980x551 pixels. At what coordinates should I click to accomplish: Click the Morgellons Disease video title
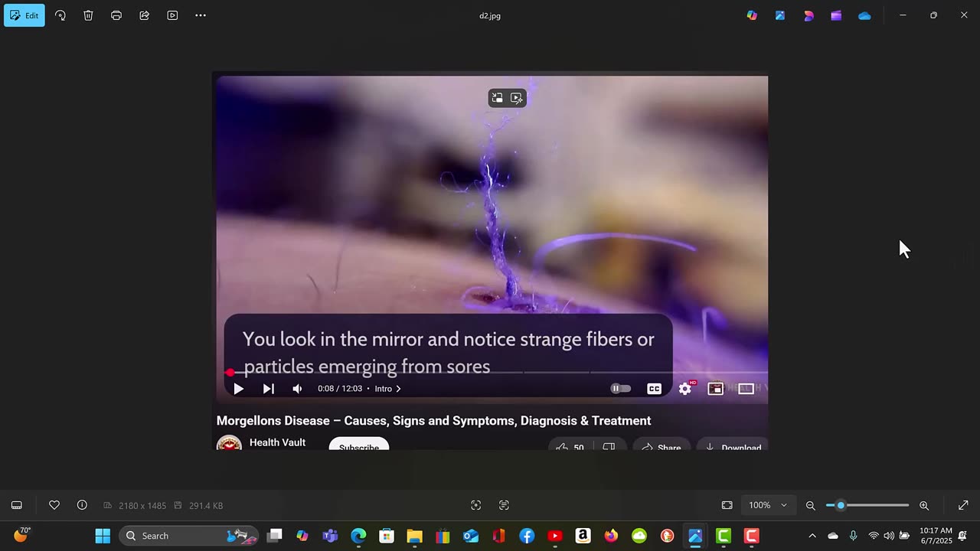433,421
